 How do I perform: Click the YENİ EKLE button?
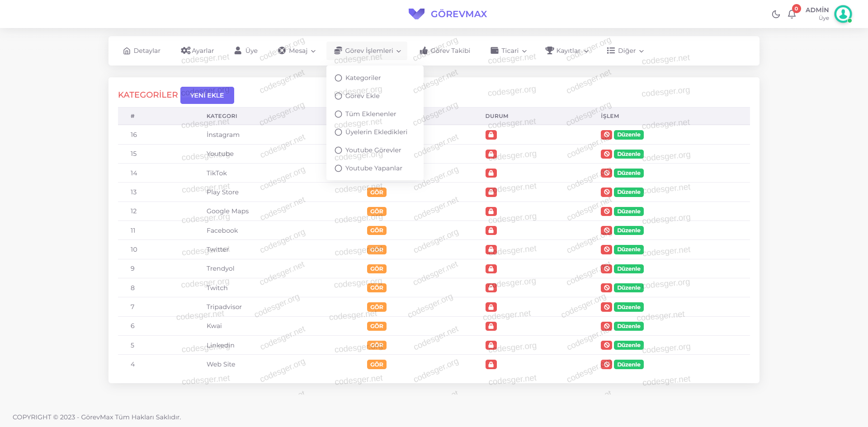[207, 95]
